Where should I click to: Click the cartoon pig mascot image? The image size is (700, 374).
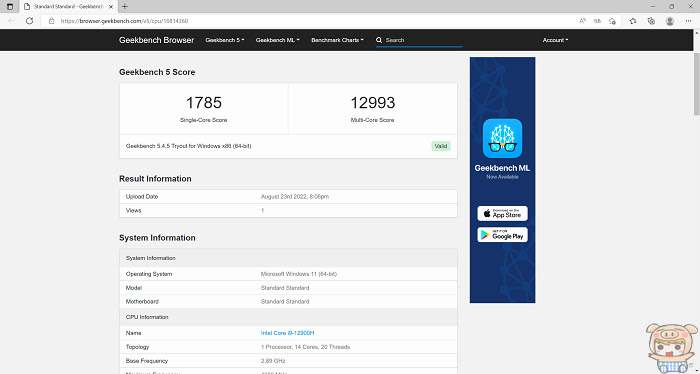tap(672, 348)
